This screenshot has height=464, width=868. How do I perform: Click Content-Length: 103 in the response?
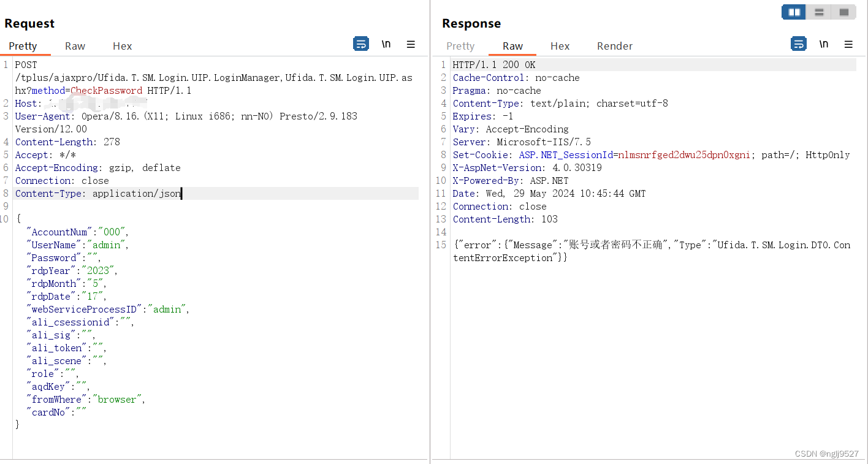pos(505,219)
